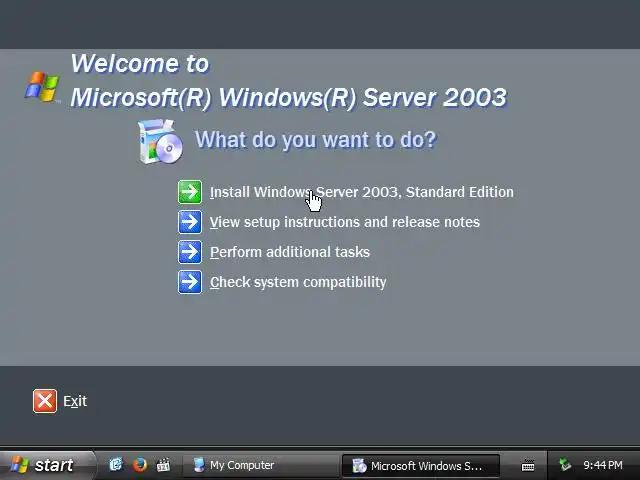Click the Safely Remove Hardware tray icon
Screen dimensions: 640x480
click(x=566, y=464)
